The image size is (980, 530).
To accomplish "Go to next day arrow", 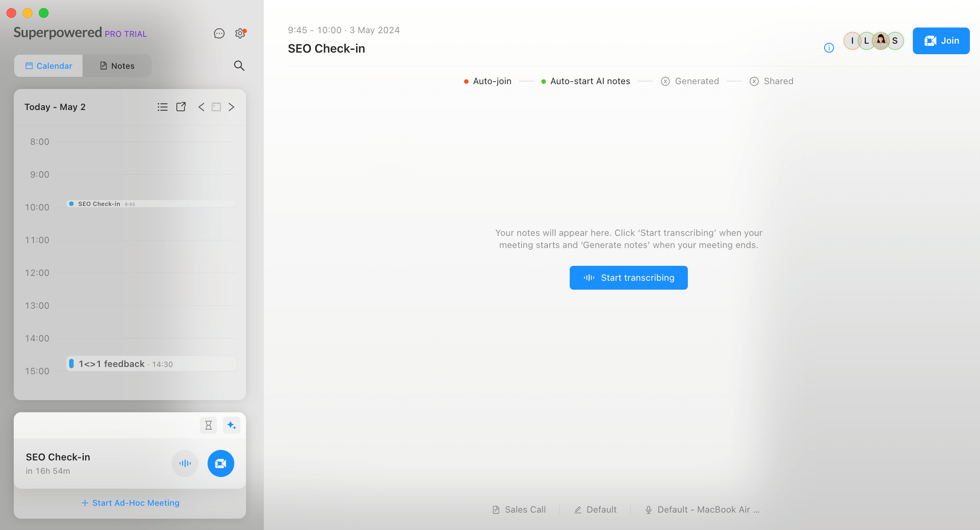I will click(231, 107).
